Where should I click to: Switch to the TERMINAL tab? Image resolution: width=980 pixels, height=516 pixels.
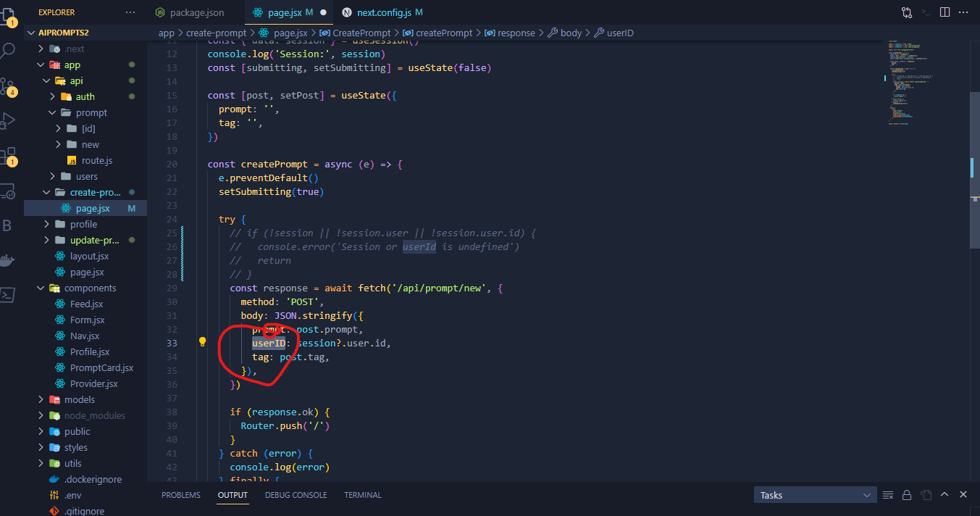(362, 495)
